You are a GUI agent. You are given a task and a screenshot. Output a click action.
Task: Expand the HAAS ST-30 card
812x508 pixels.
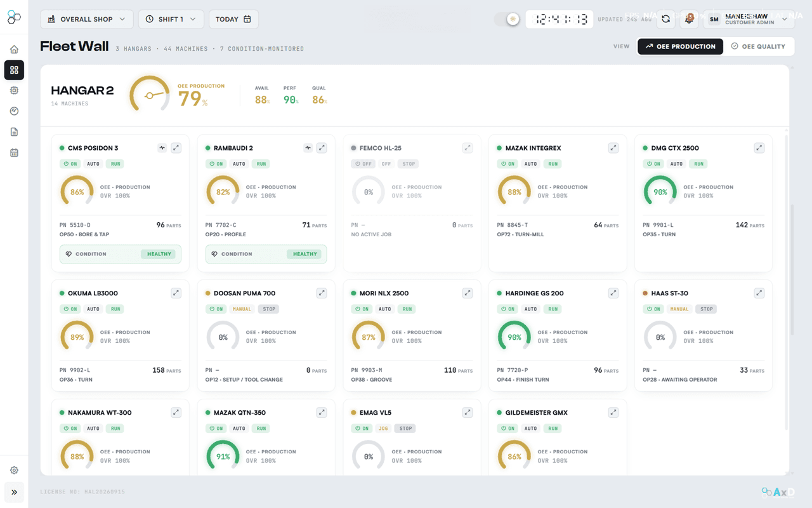tap(759, 293)
